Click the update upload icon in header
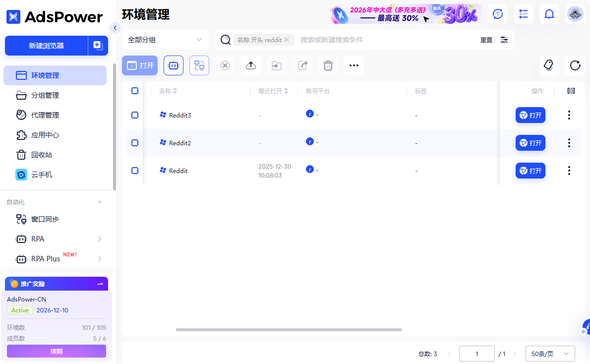 (x=498, y=14)
